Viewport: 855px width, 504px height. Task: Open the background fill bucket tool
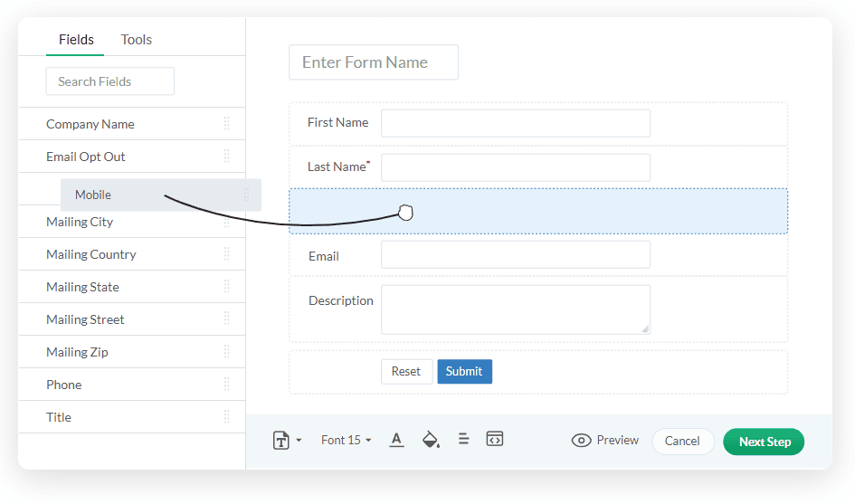click(431, 440)
